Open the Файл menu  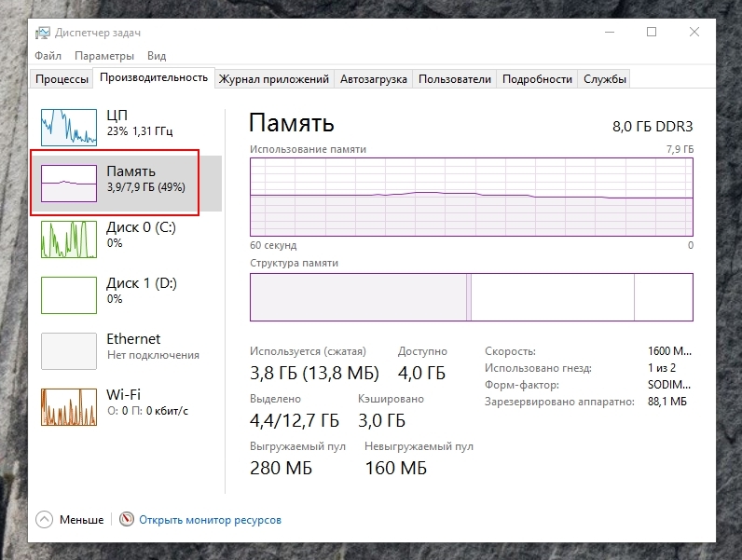pyautogui.click(x=48, y=56)
